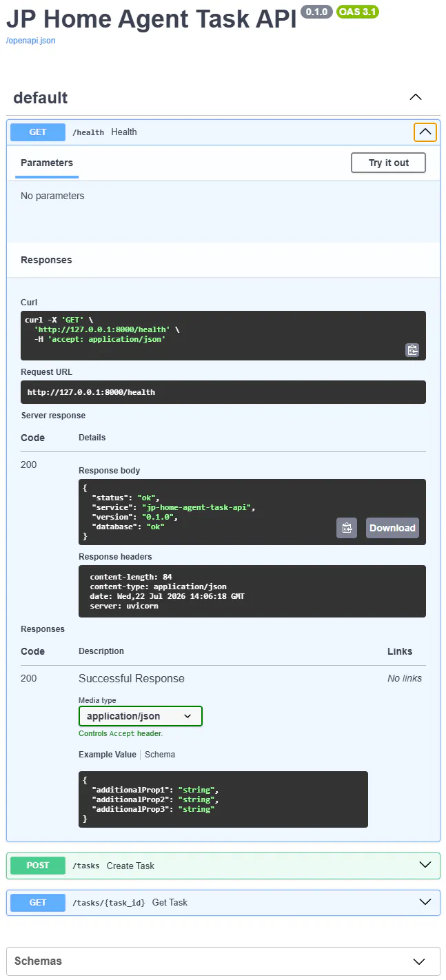Open the application/json media type dropdown
This screenshot has height=980, width=446.
pos(141,716)
